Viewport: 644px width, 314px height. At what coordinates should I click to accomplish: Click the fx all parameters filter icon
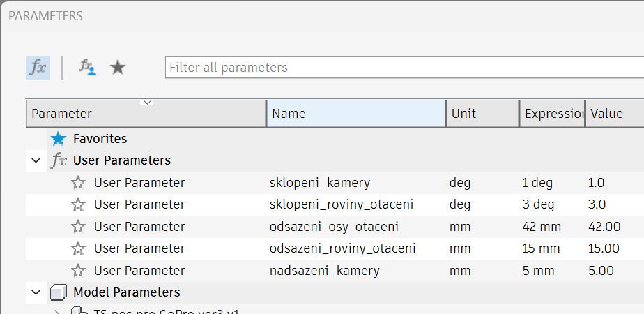click(38, 68)
